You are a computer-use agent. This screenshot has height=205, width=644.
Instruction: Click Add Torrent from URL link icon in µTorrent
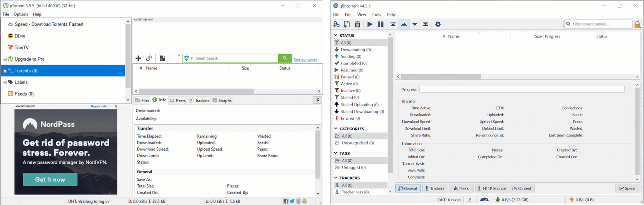(x=149, y=58)
